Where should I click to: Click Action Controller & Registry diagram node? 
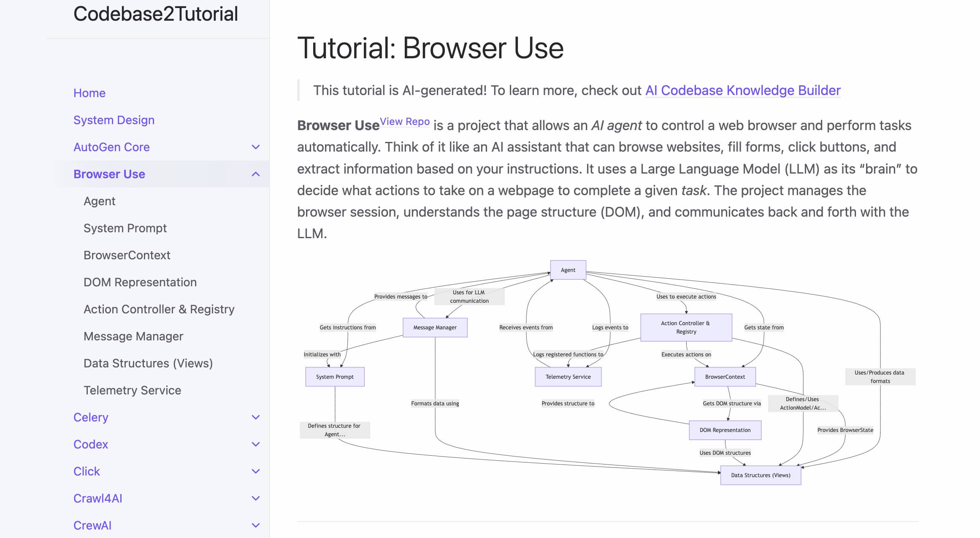(686, 327)
